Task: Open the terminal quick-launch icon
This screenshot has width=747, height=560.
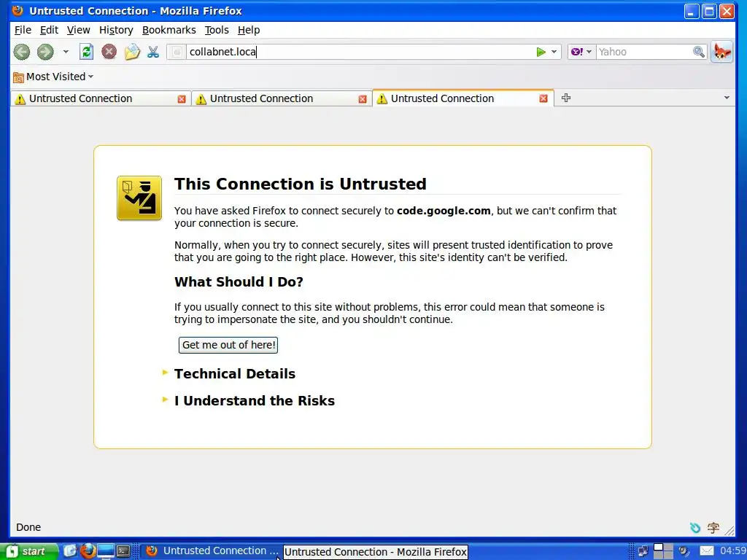Action: pos(123,551)
